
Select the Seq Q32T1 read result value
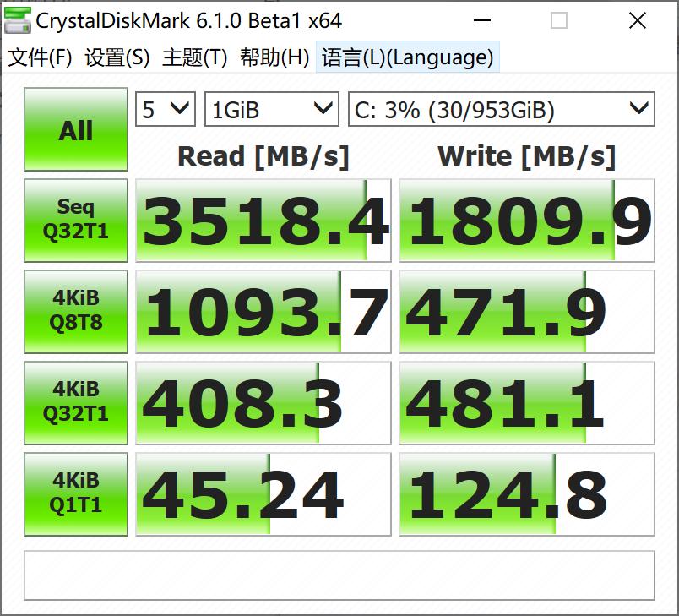coord(262,220)
